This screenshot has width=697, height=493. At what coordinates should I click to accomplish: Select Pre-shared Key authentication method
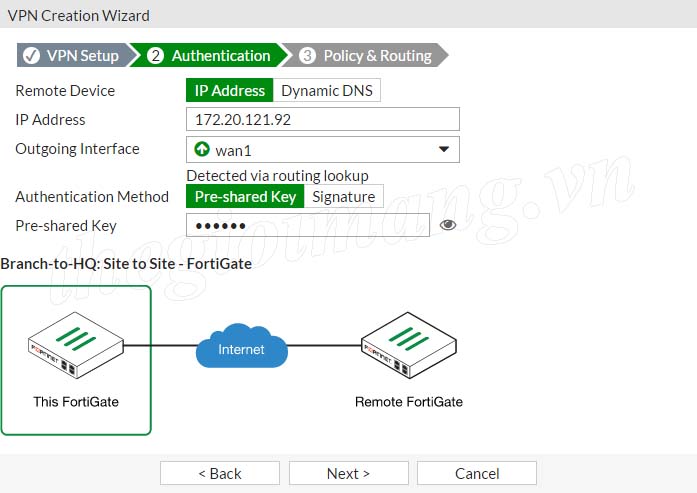tap(245, 197)
